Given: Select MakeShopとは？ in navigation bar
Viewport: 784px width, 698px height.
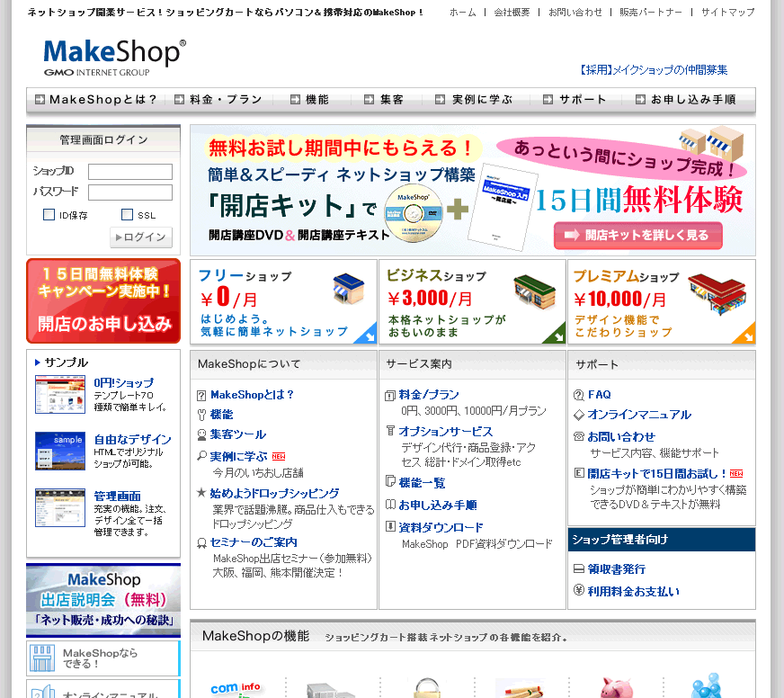Looking at the screenshot, I should click(x=97, y=100).
